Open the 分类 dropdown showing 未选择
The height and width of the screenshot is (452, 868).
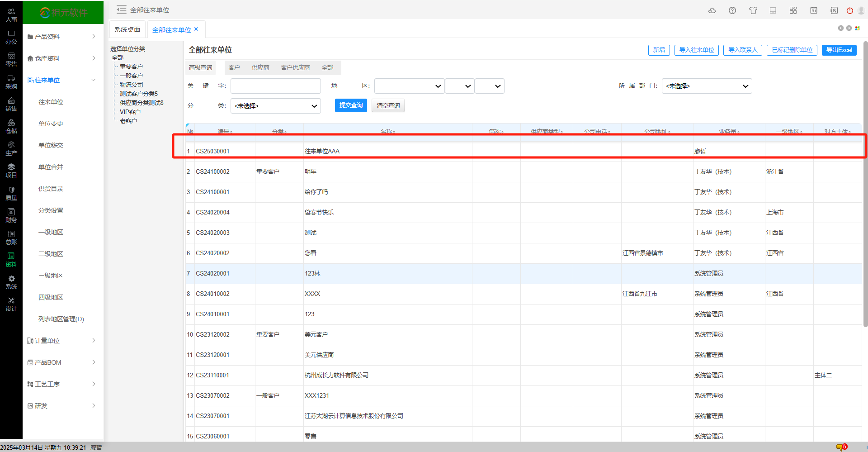[x=276, y=106]
